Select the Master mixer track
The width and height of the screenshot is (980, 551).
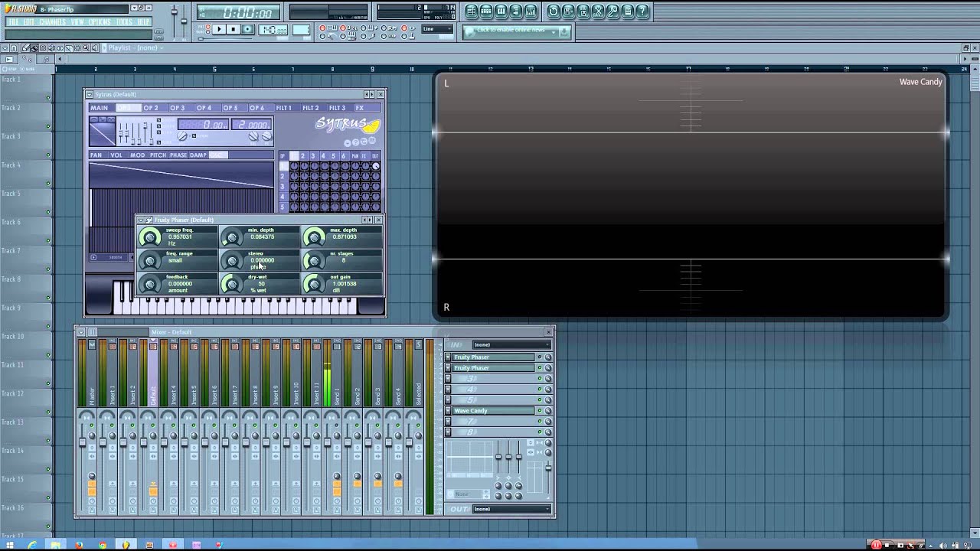(92, 396)
